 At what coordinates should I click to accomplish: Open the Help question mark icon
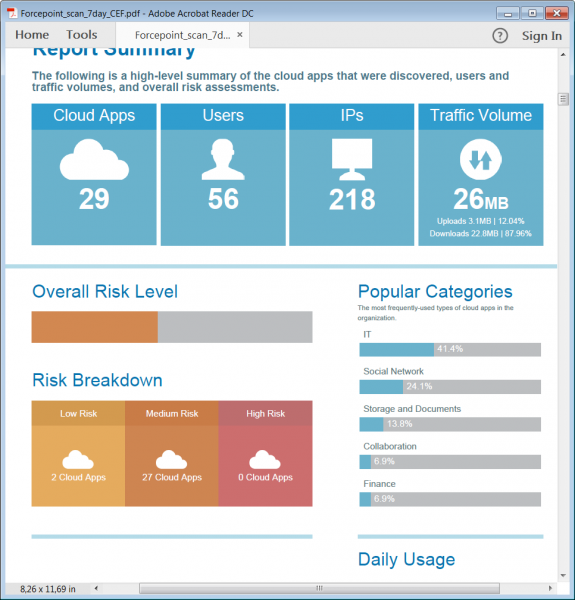pos(500,36)
